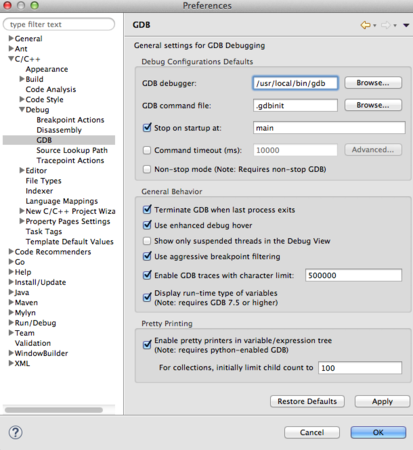Select Validation preference page
The image size is (413, 450).
[33, 343]
